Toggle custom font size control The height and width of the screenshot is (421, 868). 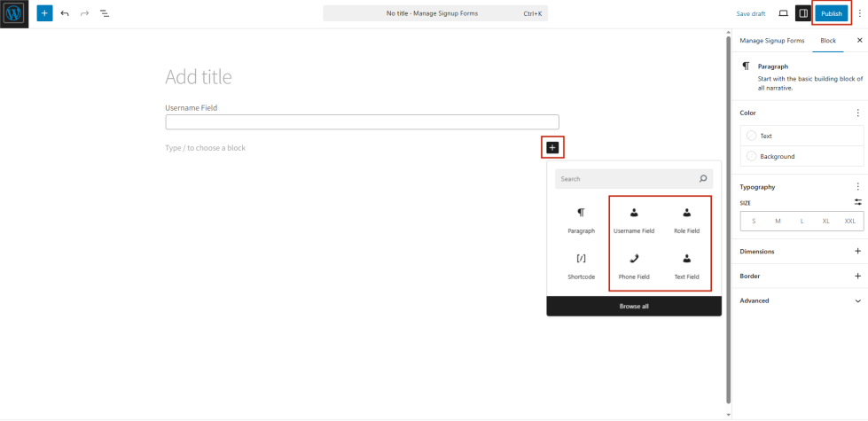858,202
